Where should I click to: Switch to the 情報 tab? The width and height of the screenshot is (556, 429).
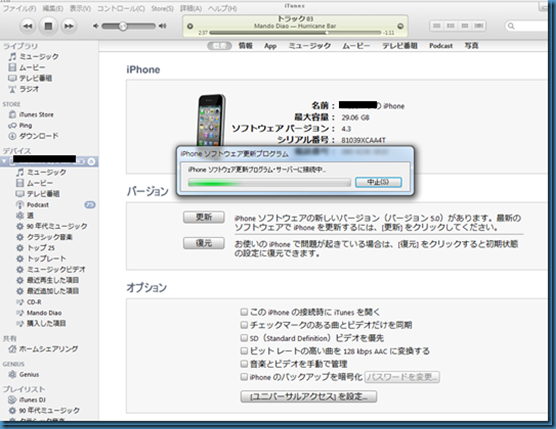tap(245, 45)
